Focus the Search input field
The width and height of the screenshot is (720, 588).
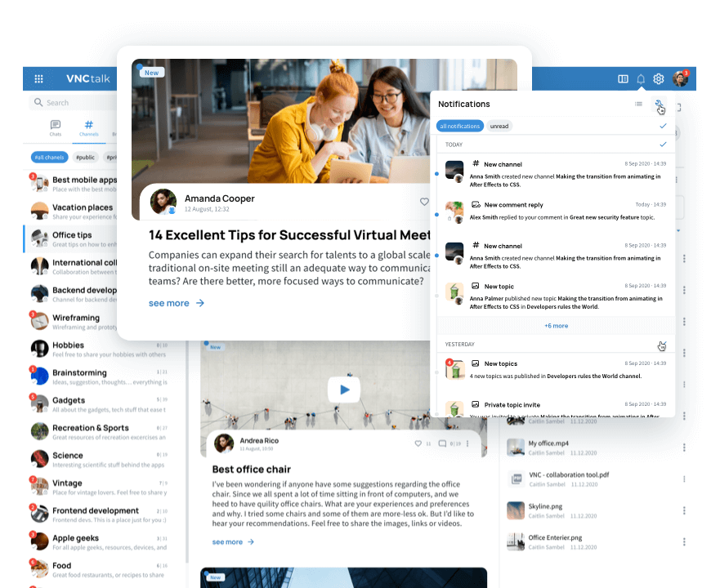click(74, 102)
